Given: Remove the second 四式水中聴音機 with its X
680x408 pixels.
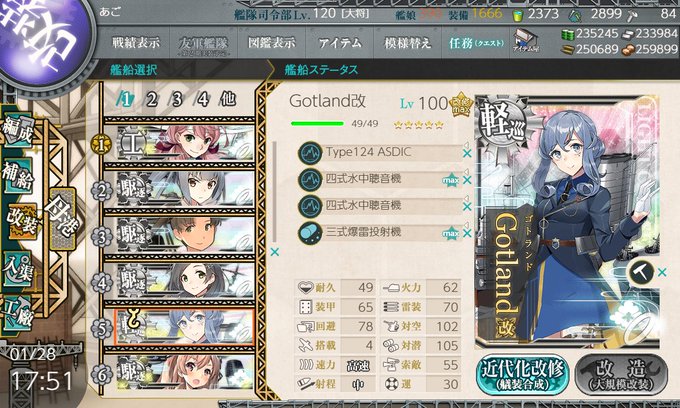Looking at the screenshot, I should [x=467, y=207].
